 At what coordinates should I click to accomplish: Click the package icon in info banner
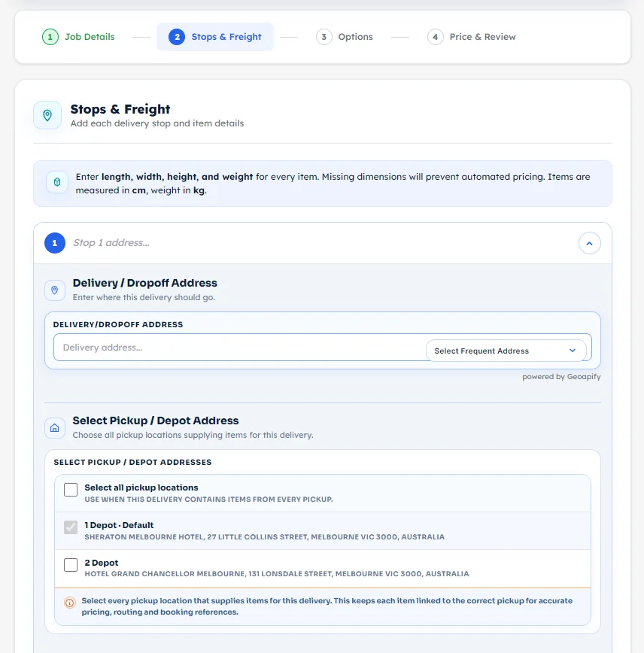click(57, 182)
